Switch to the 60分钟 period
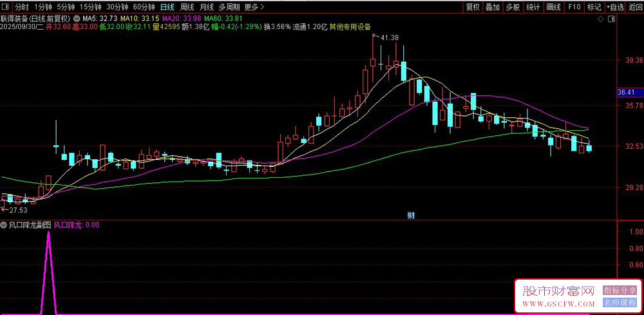 [144, 7]
